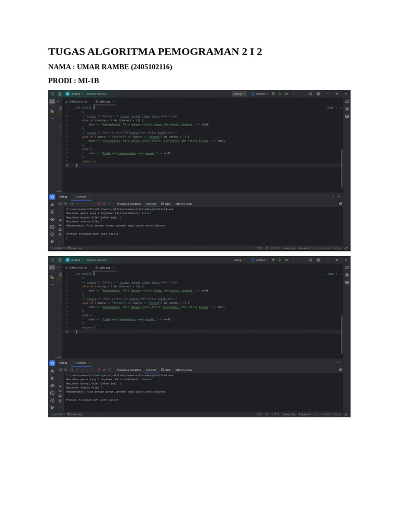The height and width of the screenshot is (532, 399).
Task: Open Version control dropdown in the upper IDE
Action: 98,94
